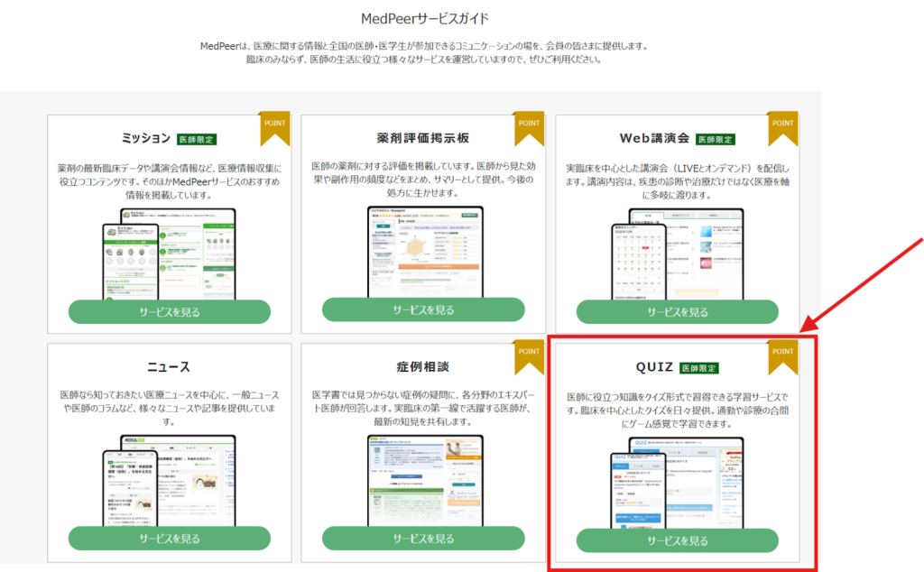
Task: Click the POINT ribbon on the ミッション card
Action: pos(274,126)
